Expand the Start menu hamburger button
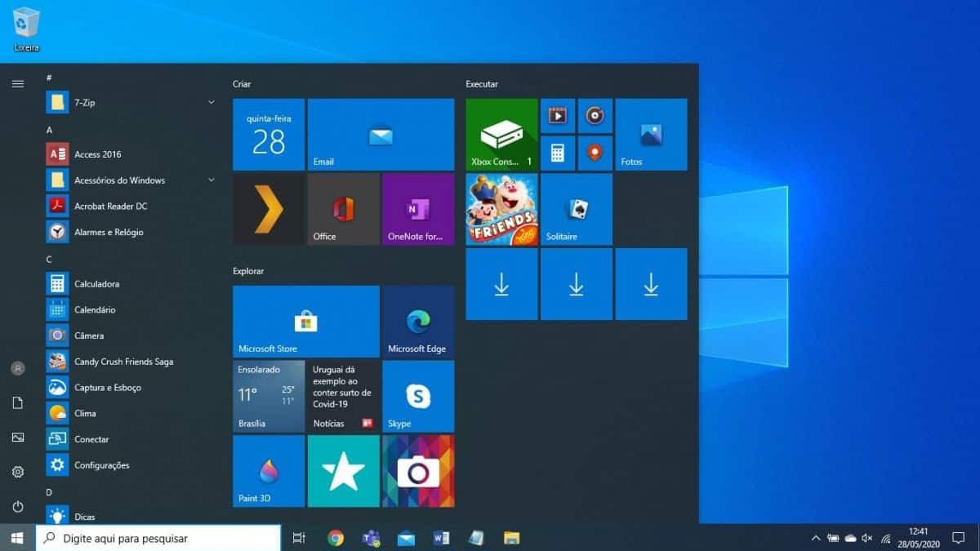Viewport: 980px width, 551px height. click(18, 83)
